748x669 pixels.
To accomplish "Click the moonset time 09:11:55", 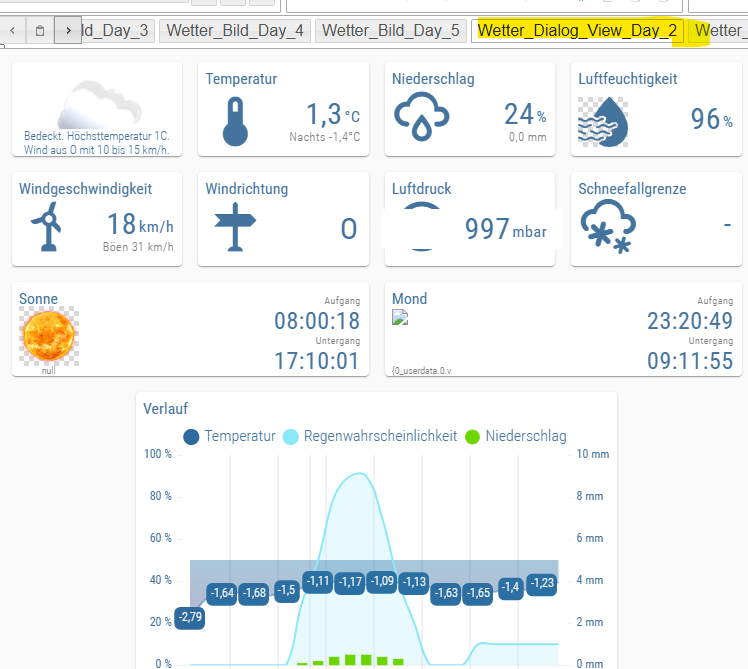I will 690,361.
